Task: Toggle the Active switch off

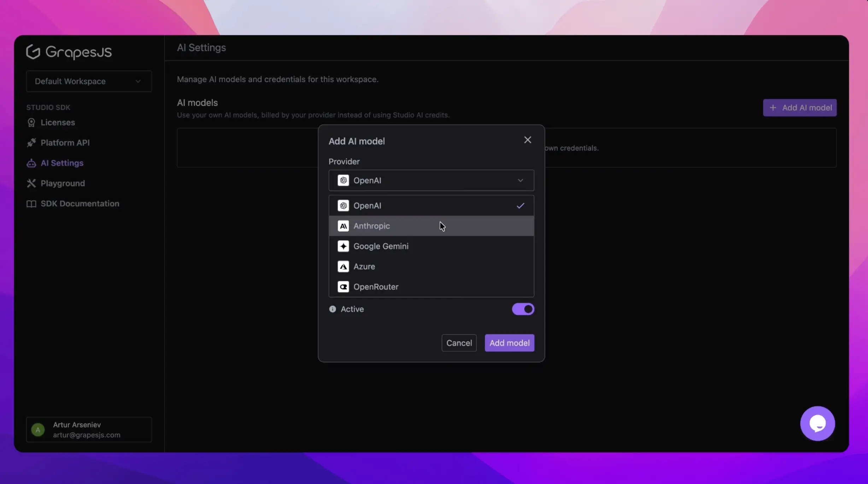Action: pos(523,309)
